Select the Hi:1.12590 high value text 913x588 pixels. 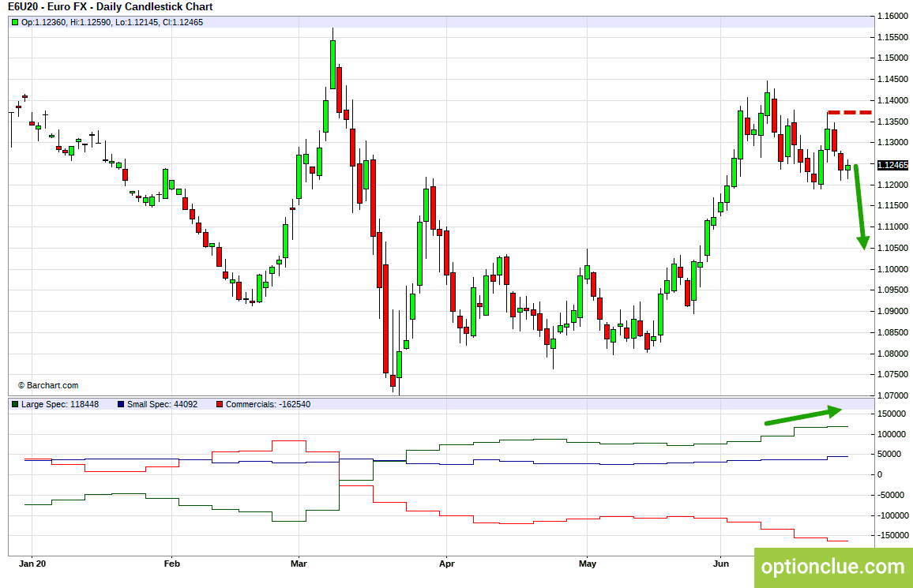[x=90, y=23]
